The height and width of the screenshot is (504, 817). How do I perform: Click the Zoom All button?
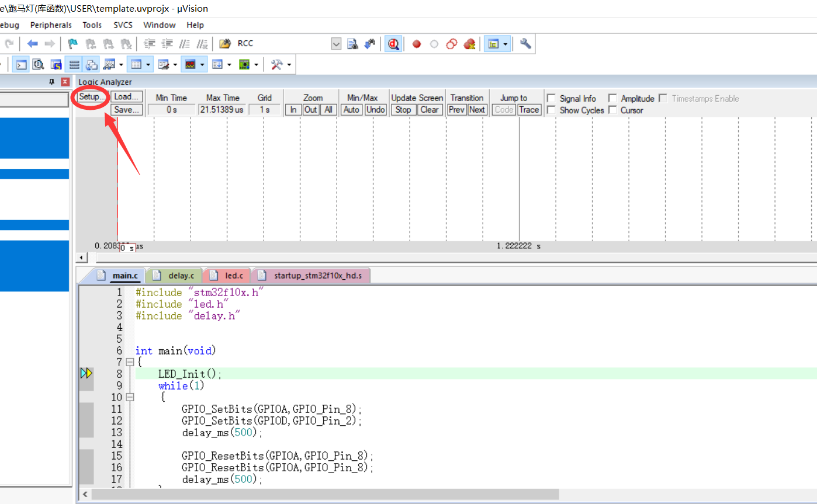pyautogui.click(x=328, y=110)
